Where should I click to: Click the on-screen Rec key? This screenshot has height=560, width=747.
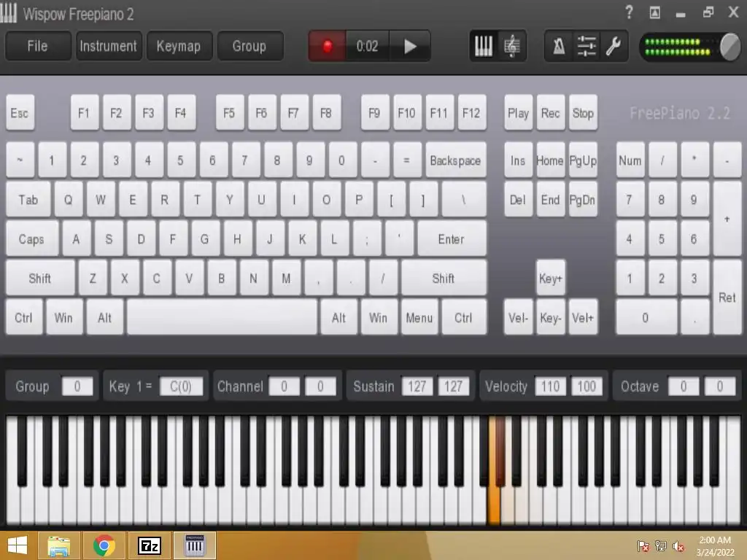click(550, 113)
